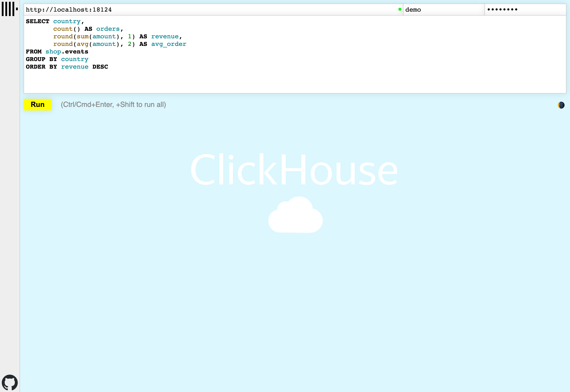
Task: Open the GitHub repository link icon
Action: click(x=10, y=382)
